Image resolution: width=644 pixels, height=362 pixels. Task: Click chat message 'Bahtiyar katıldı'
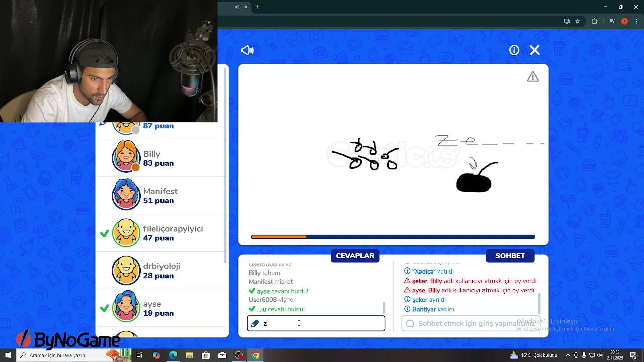click(429, 309)
